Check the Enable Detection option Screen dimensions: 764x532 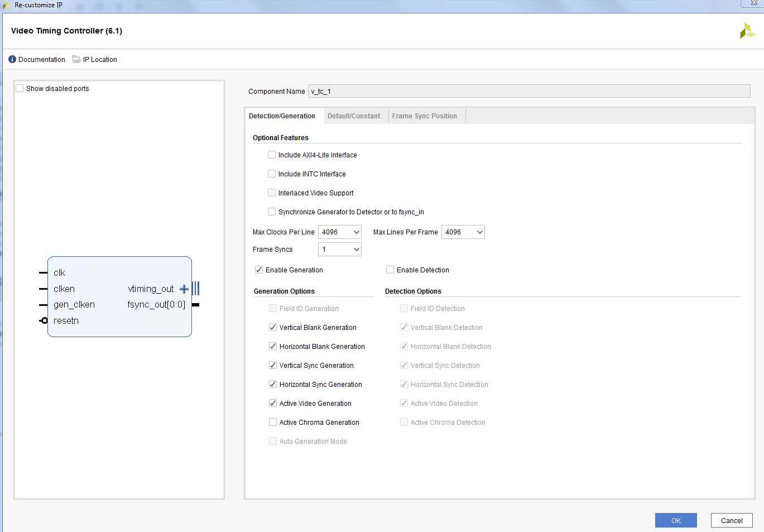click(x=390, y=270)
